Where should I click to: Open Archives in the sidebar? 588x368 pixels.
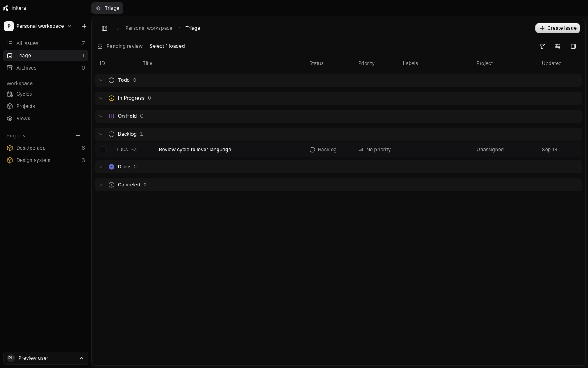click(46, 68)
